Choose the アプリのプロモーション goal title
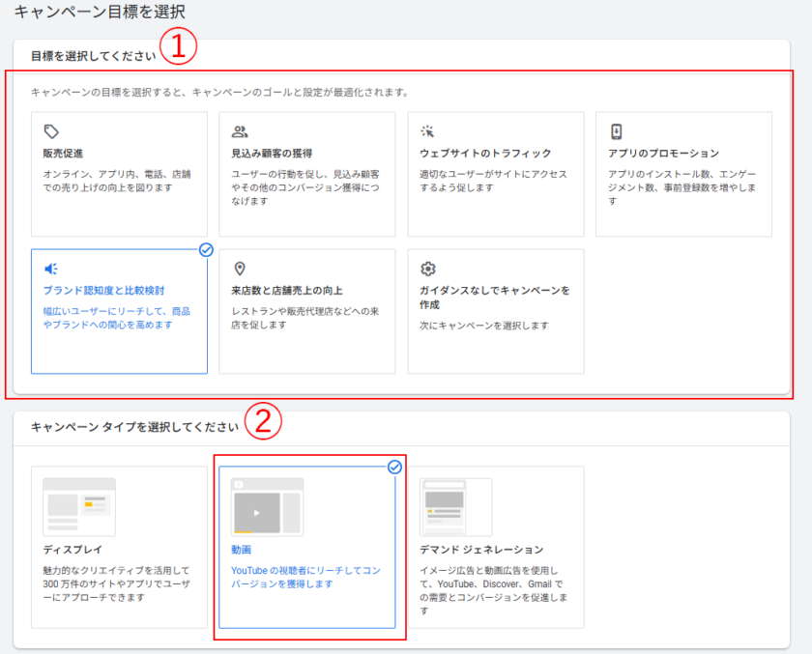The image size is (812, 654). pyautogui.click(x=663, y=154)
